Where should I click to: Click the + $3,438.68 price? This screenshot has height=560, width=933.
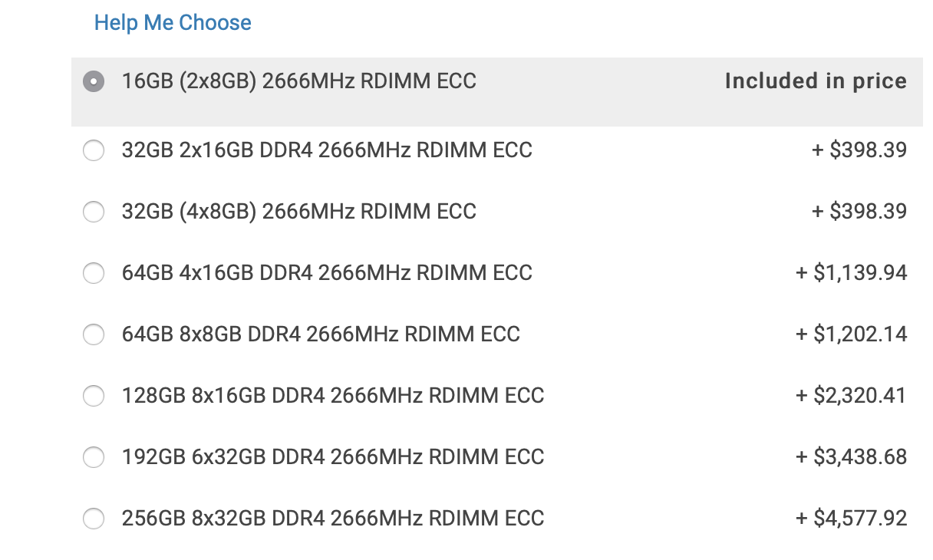[x=852, y=457]
